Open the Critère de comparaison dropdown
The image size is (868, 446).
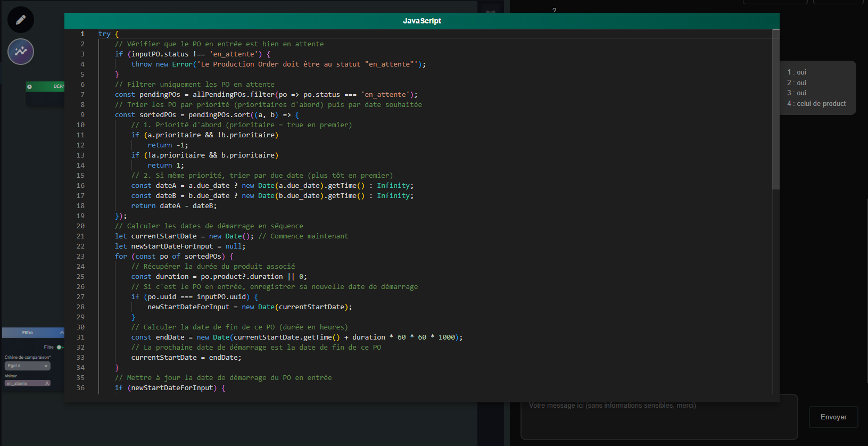[x=28, y=366]
